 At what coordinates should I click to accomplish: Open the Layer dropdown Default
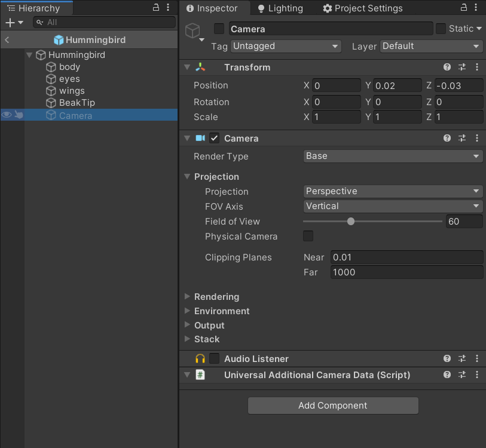click(431, 46)
